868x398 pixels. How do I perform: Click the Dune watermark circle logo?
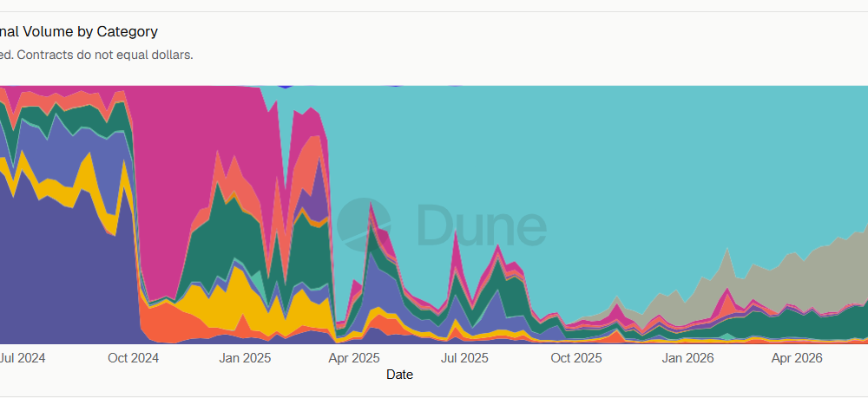tap(365, 225)
